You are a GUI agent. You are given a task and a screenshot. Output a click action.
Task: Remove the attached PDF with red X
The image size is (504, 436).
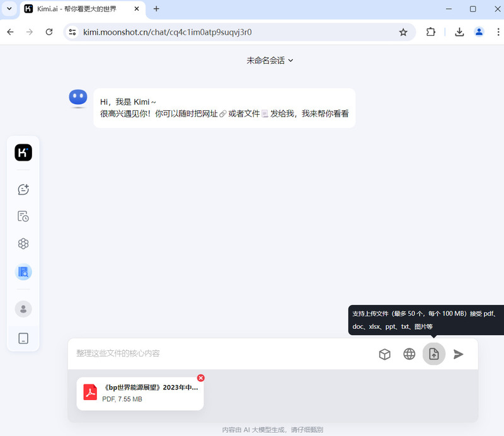click(201, 378)
